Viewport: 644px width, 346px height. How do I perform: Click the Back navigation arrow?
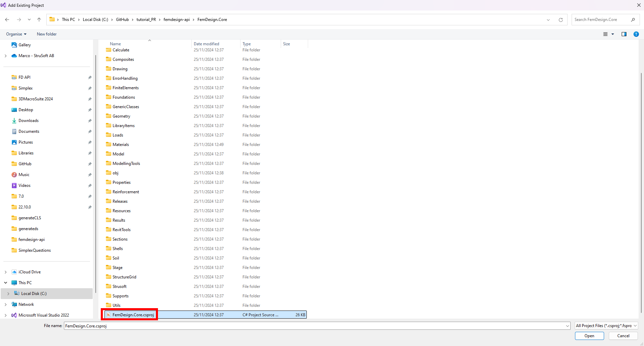pyautogui.click(x=7, y=20)
